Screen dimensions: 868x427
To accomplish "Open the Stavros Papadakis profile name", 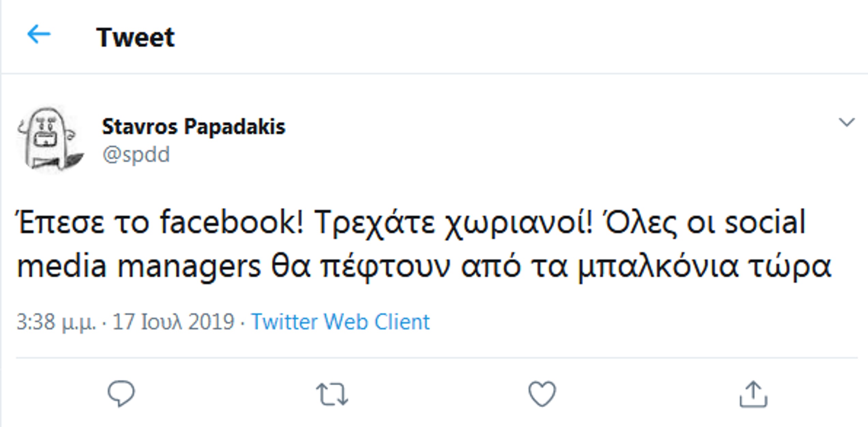I will tap(194, 127).
